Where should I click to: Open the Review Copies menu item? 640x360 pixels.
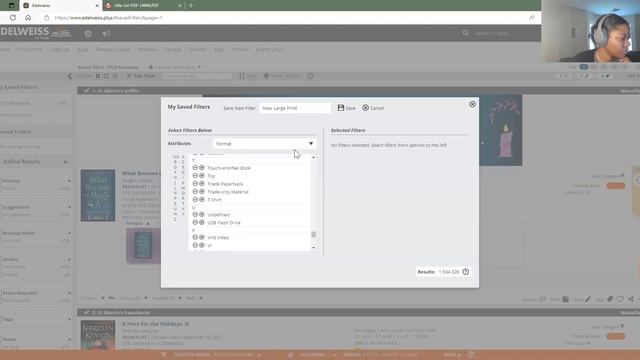(113, 49)
